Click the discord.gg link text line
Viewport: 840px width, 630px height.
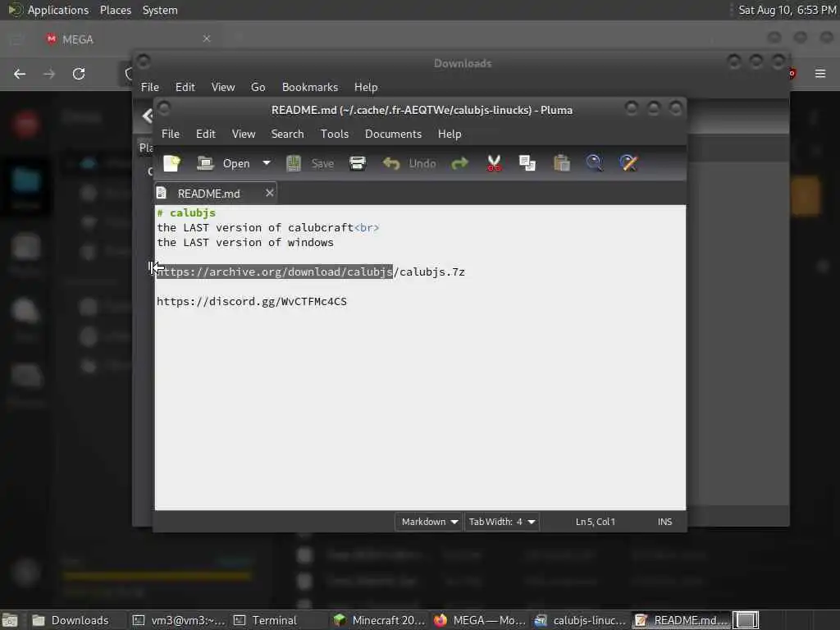tap(252, 301)
